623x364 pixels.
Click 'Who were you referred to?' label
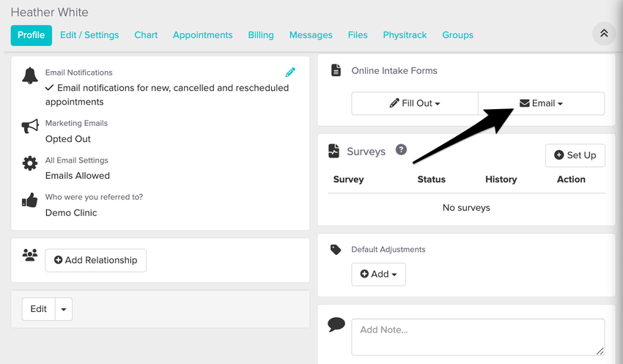point(94,197)
